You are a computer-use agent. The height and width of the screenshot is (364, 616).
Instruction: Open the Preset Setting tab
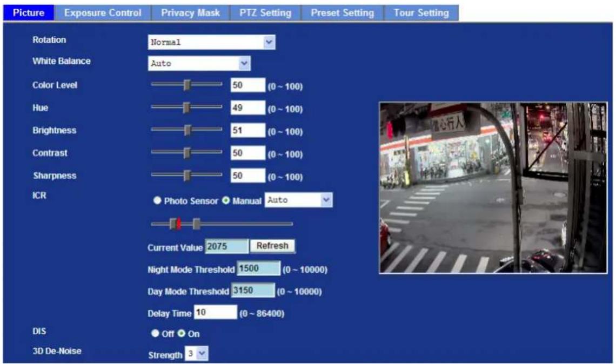pyautogui.click(x=342, y=12)
